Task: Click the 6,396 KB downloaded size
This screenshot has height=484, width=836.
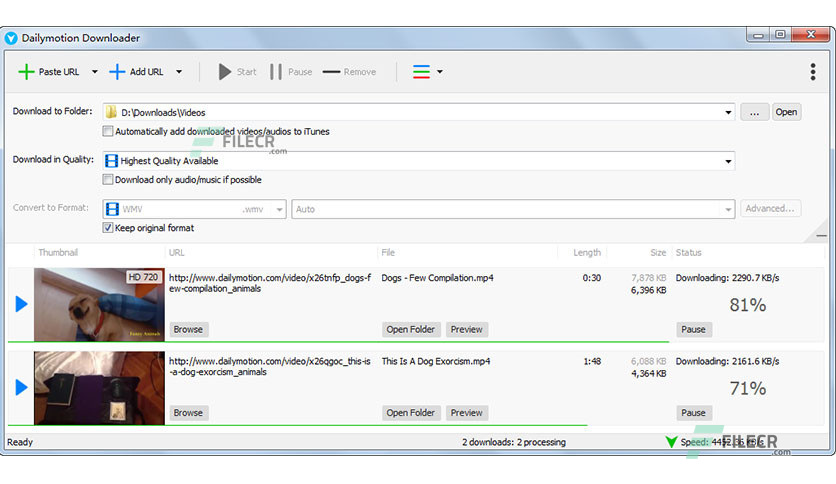Action: 648,290
